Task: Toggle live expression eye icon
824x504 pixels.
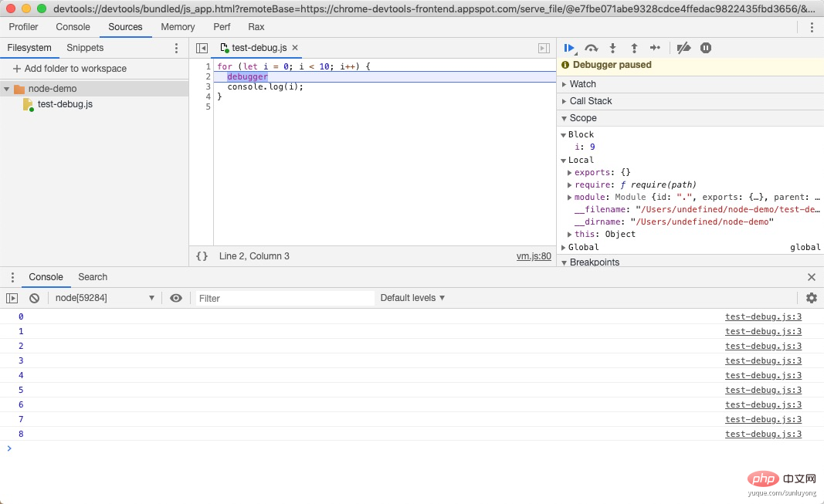Action: pos(176,298)
